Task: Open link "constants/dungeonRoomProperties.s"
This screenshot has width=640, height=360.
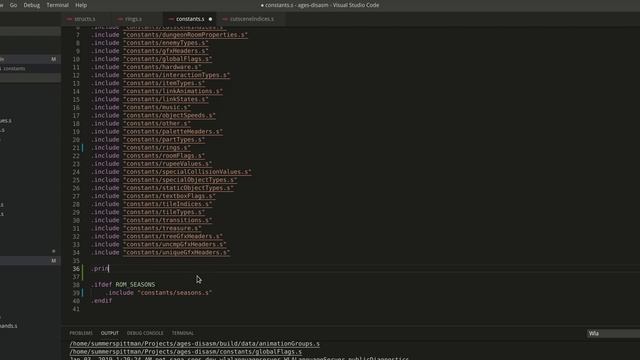Action: coord(185,35)
